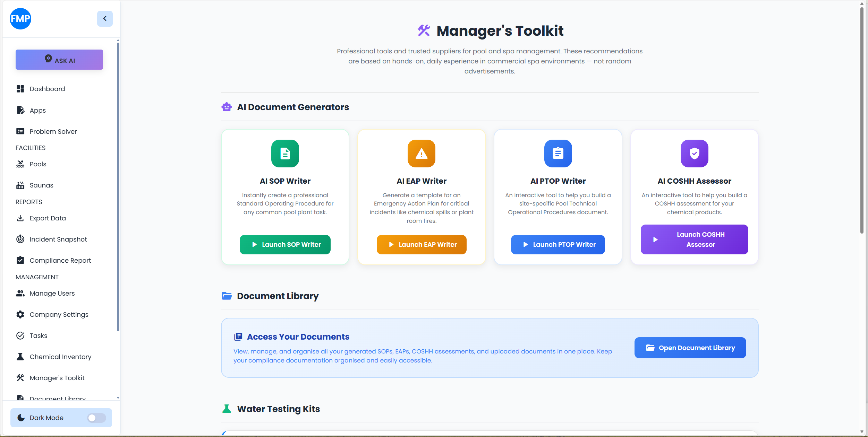This screenshot has width=868, height=437.
Task: Toggle the Dark Mode switch
Action: pyautogui.click(x=96, y=418)
